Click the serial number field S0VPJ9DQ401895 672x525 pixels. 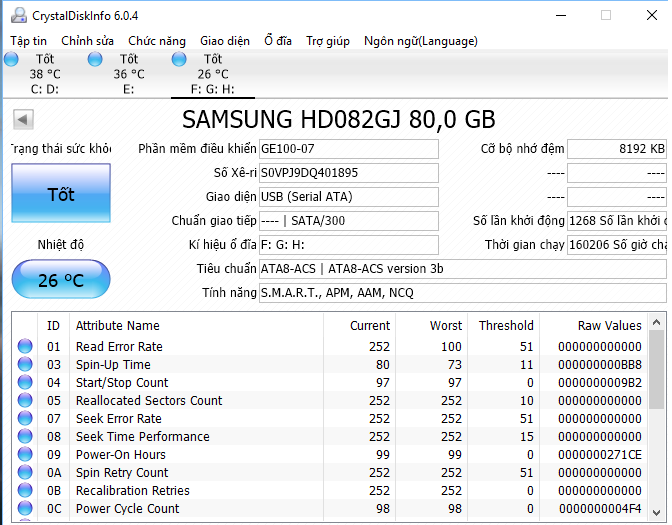click(348, 173)
